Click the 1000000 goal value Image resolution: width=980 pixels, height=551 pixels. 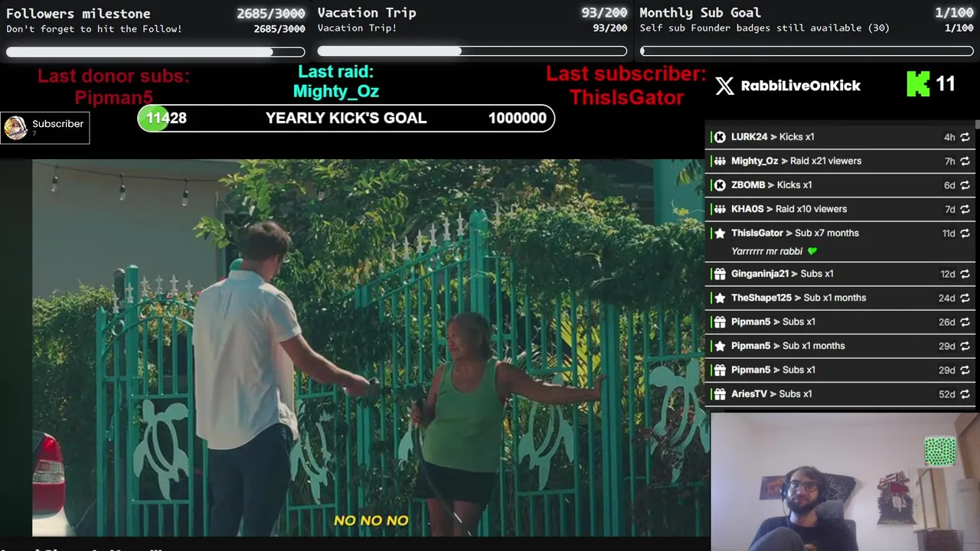pos(518,118)
